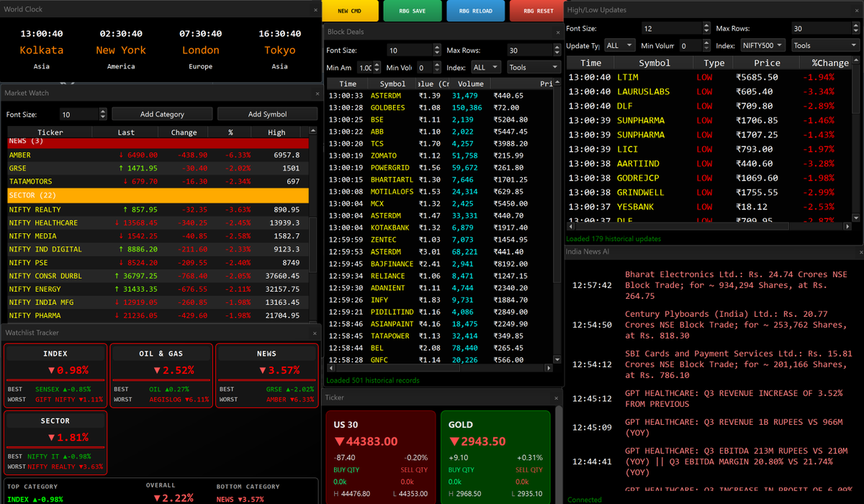Sort Market Watch by Change column header
The image size is (864, 504).
(x=184, y=132)
